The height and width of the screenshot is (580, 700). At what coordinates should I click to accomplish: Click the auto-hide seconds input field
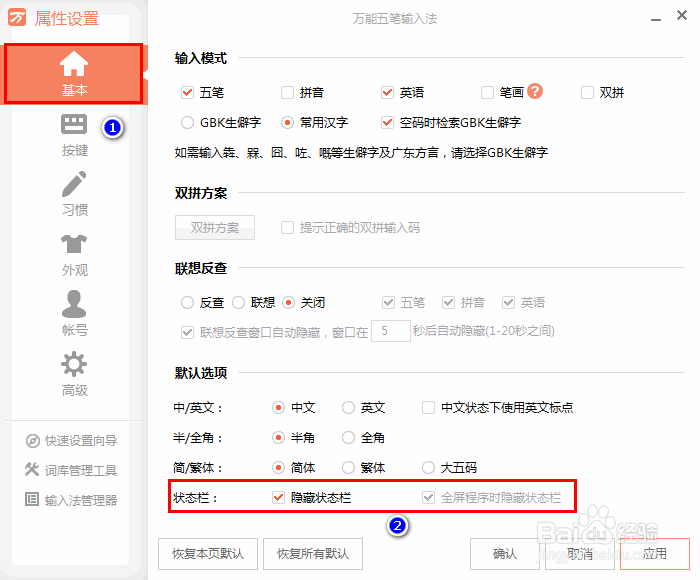[x=391, y=331]
